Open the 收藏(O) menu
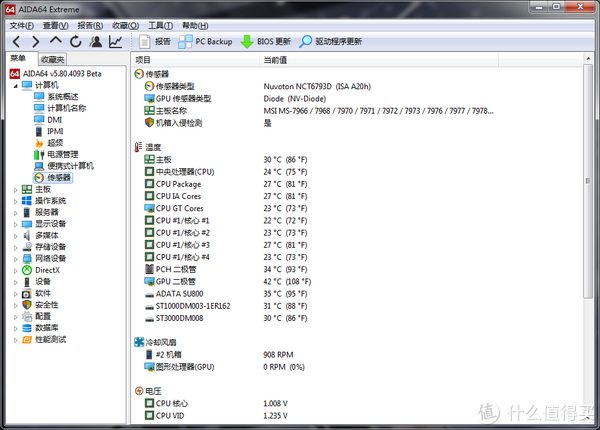This screenshot has width=600, height=430. (126, 26)
